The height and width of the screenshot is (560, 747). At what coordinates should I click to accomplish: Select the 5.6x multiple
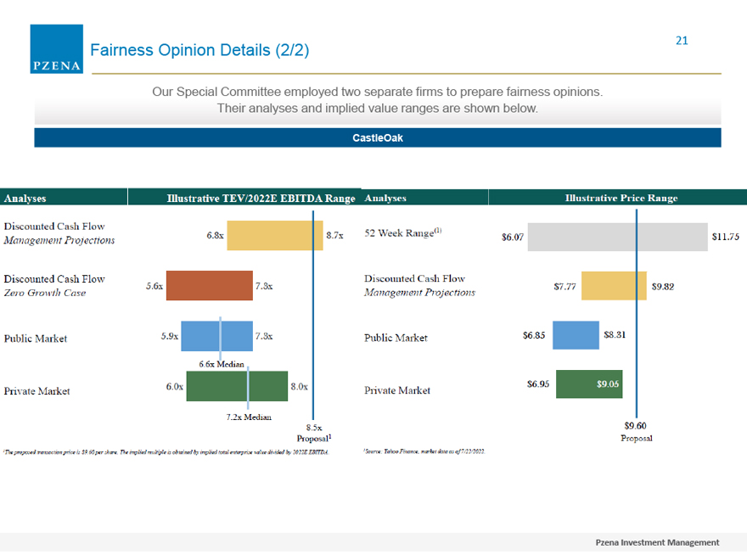tap(154, 286)
